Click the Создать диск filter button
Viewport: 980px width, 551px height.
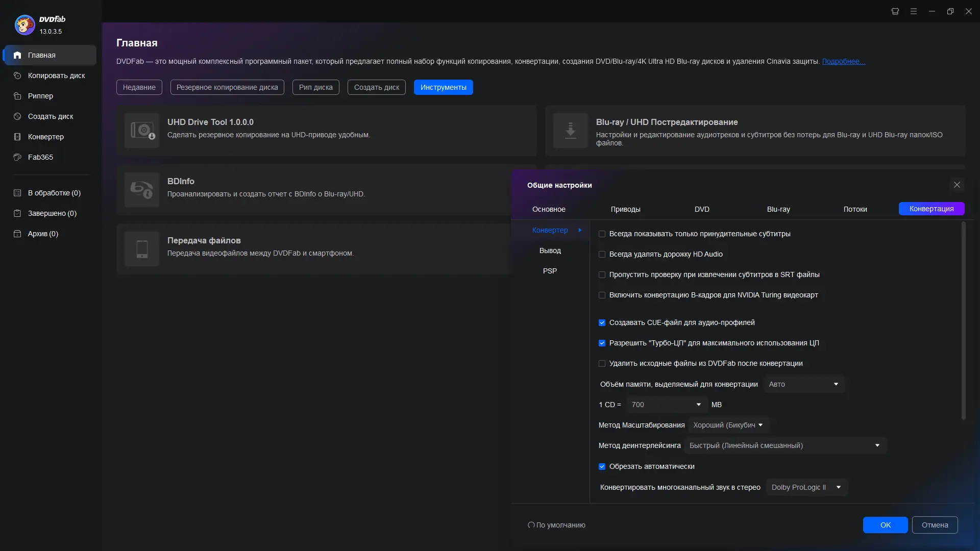coord(377,87)
